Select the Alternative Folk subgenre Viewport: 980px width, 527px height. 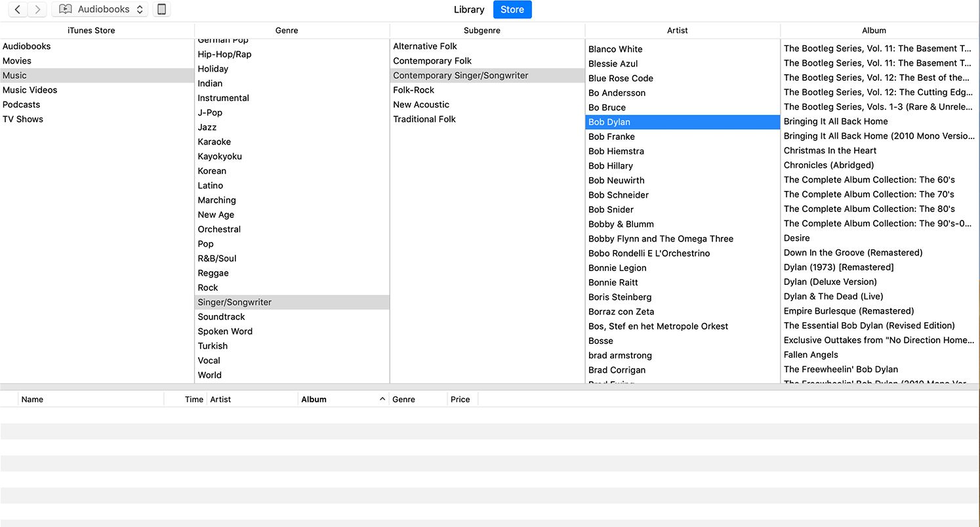coord(487,46)
